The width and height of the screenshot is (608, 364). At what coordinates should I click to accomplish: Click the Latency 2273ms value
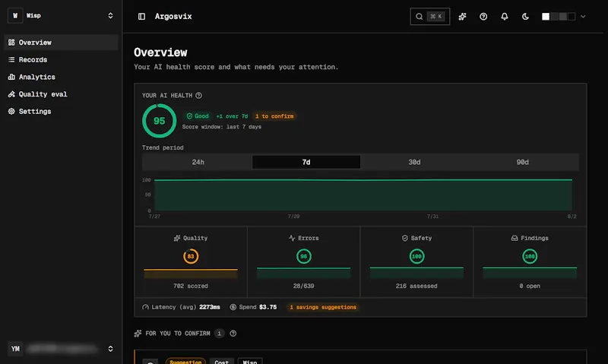pyautogui.click(x=210, y=307)
